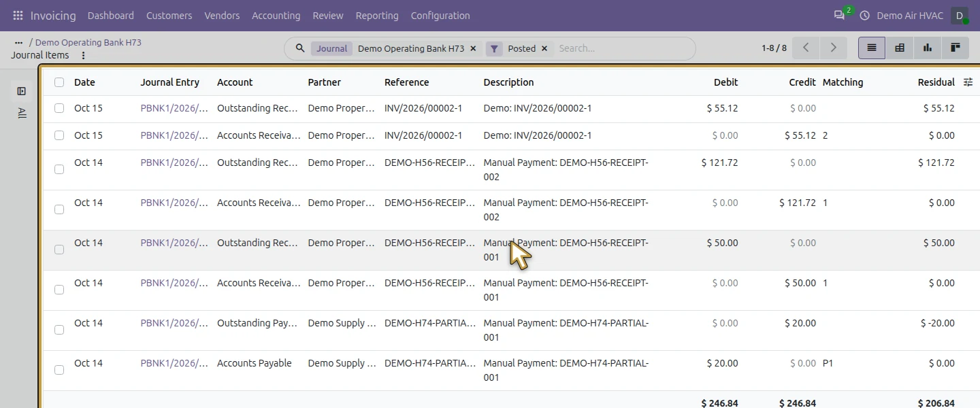Check the RECEIPT-001 Accounts Receivable row
980x408 pixels.
(59, 290)
